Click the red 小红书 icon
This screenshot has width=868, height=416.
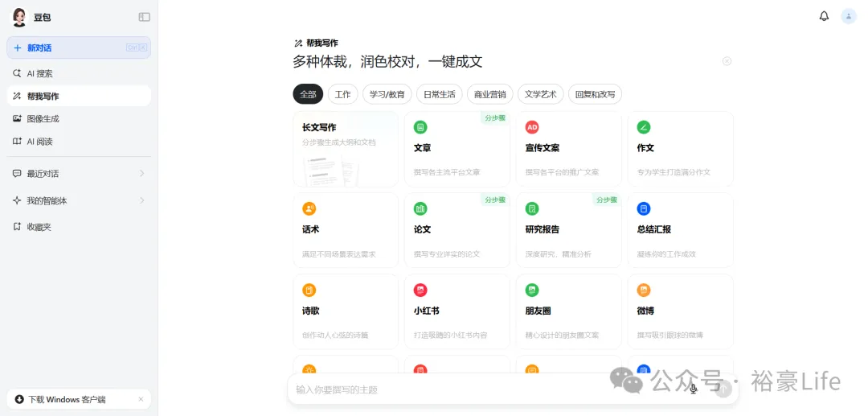pos(420,290)
